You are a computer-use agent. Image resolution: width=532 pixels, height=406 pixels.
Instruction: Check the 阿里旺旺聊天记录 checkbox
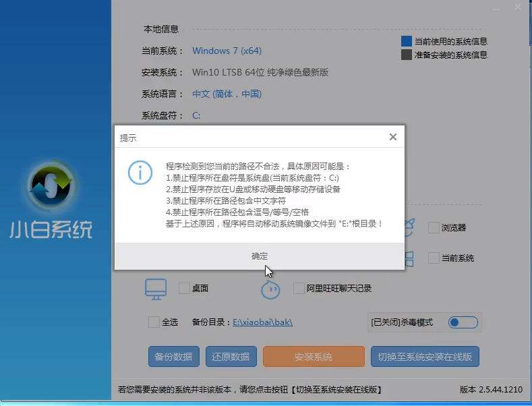click(299, 289)
